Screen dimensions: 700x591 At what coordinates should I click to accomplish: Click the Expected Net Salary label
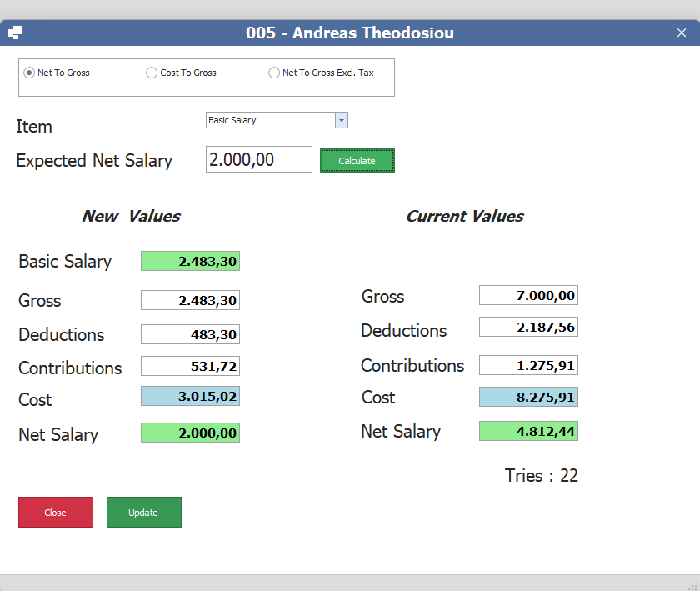[x=94, y=161]
